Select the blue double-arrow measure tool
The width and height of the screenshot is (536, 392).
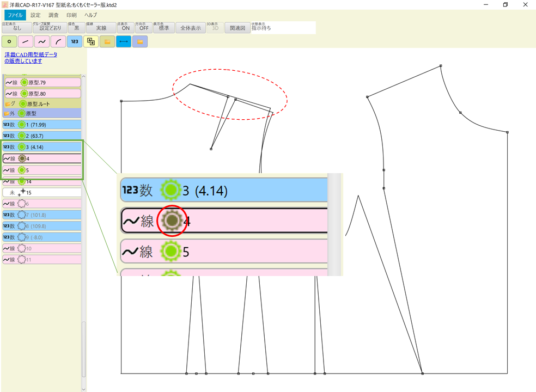pos(123,41)
